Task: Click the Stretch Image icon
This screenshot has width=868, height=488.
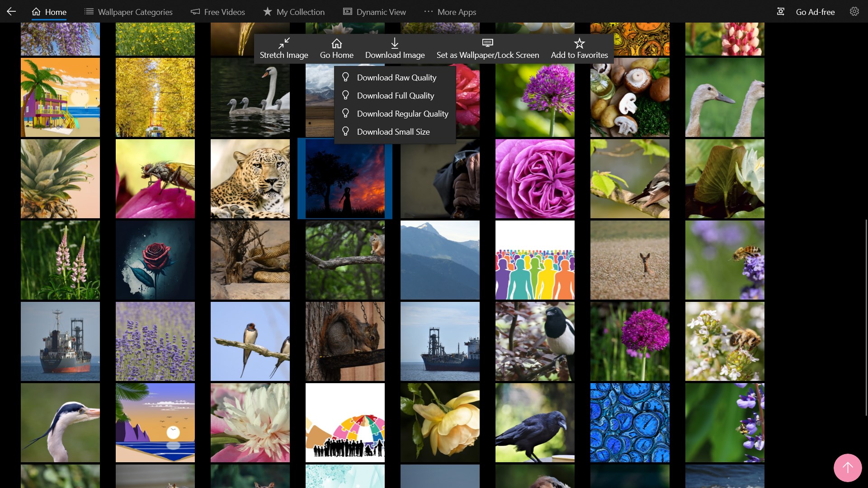Action: click(284, 43)
